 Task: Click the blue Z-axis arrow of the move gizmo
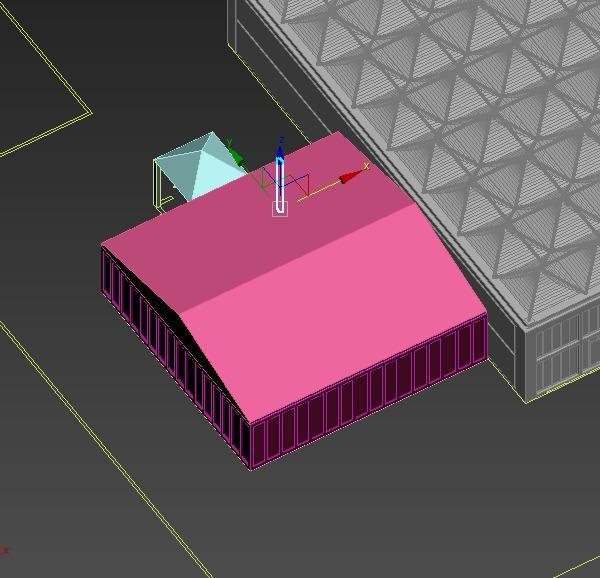280,152
